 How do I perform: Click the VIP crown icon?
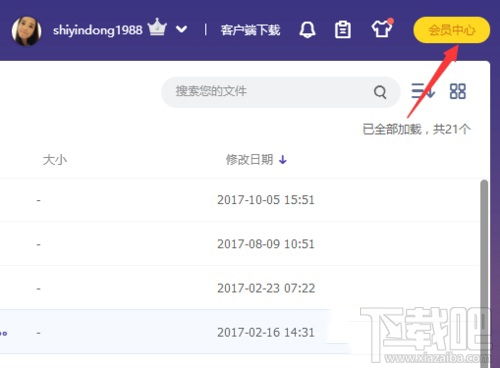157,27
